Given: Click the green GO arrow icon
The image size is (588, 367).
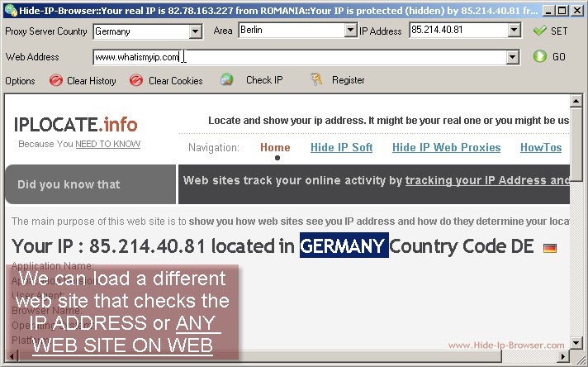Looking at the screenshot, I should click(539, 56).
